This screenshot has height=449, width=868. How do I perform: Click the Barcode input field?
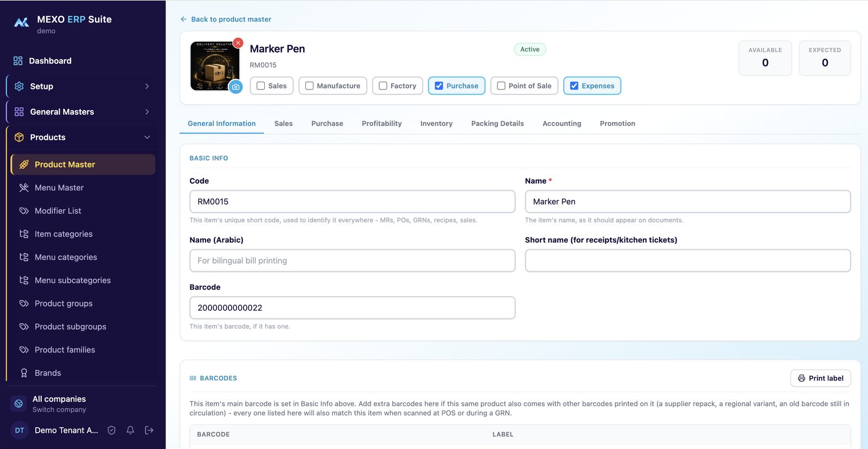[x=352, y=307]
